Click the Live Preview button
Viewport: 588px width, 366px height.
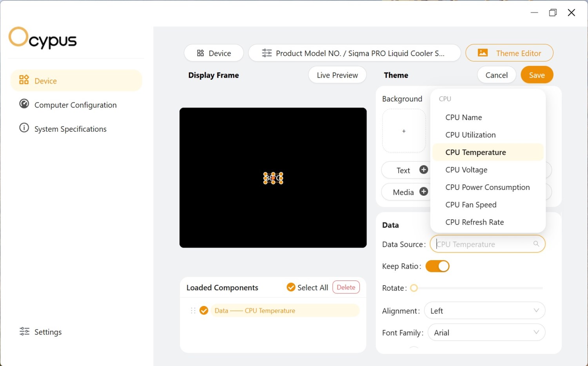(x=337, y=75)
